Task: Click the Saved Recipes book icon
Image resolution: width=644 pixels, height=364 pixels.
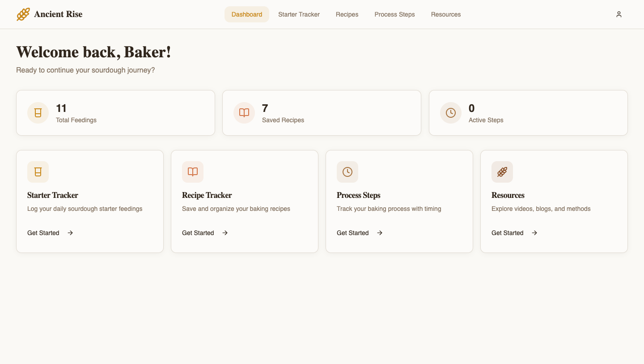Action: (x=244, y=113)
